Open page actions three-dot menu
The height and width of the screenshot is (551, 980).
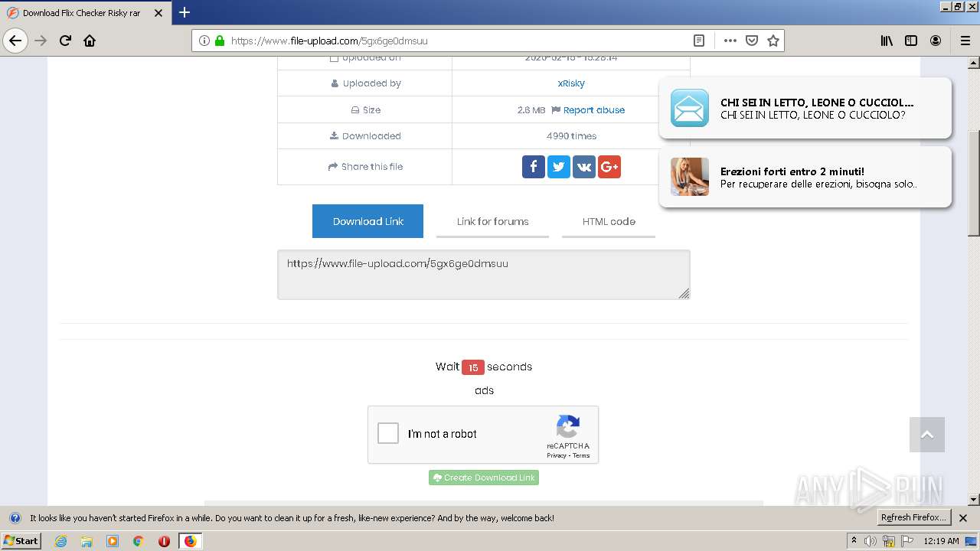point(730,41)
